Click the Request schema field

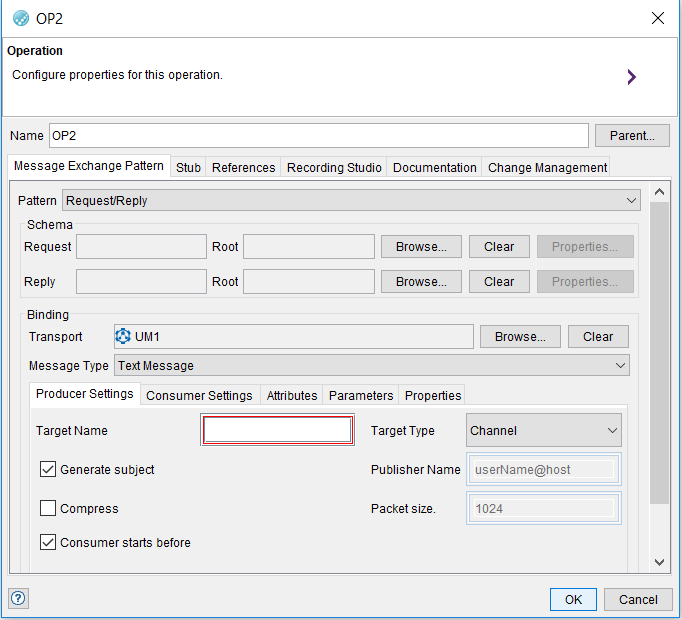point(141,247)
